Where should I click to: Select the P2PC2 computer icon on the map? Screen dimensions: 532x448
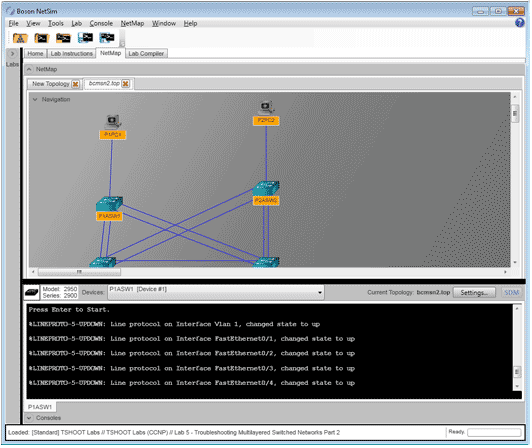pyautogui.click(x=266, y=108)
